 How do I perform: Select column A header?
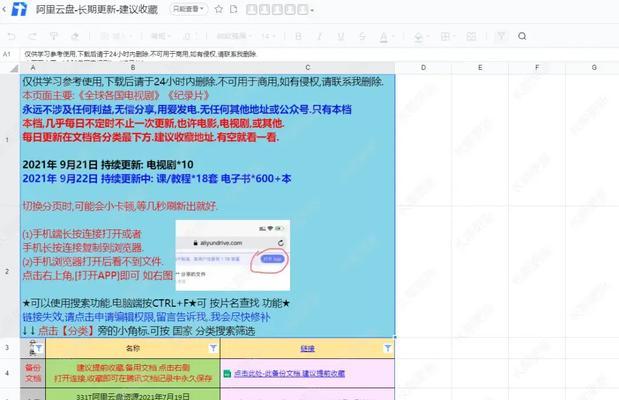33,68
